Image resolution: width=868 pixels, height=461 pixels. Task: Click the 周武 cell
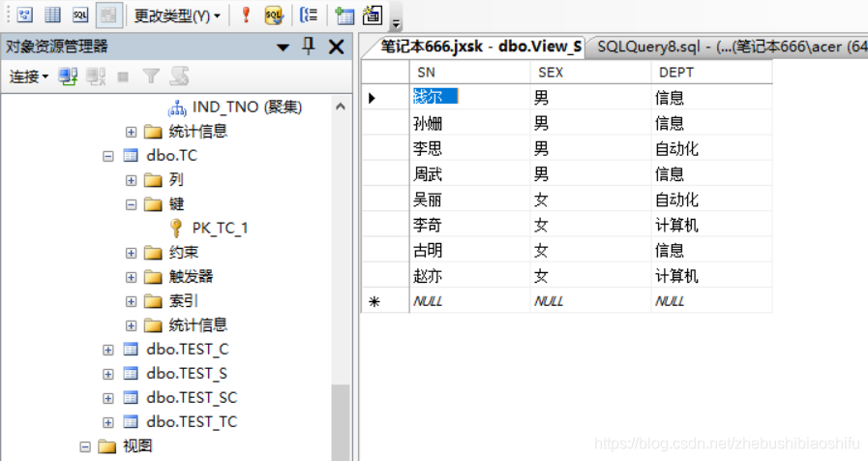[x=469, y=174]
